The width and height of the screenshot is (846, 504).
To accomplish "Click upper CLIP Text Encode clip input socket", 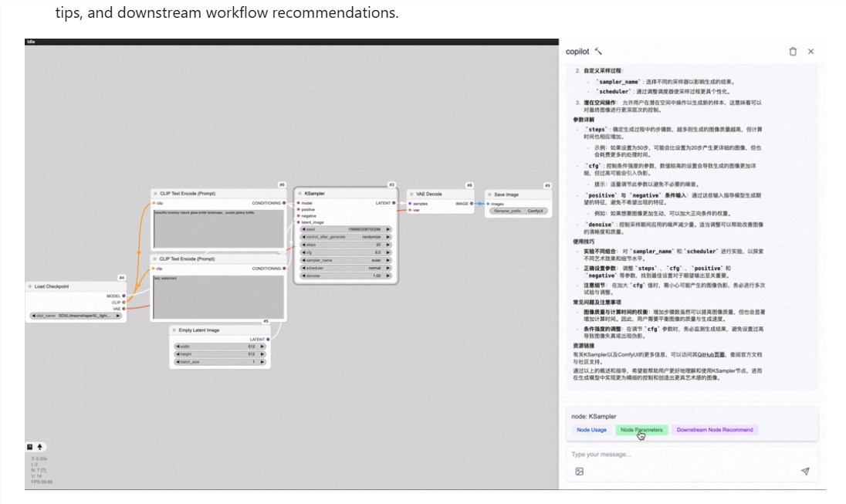I will tap(154, 203).
